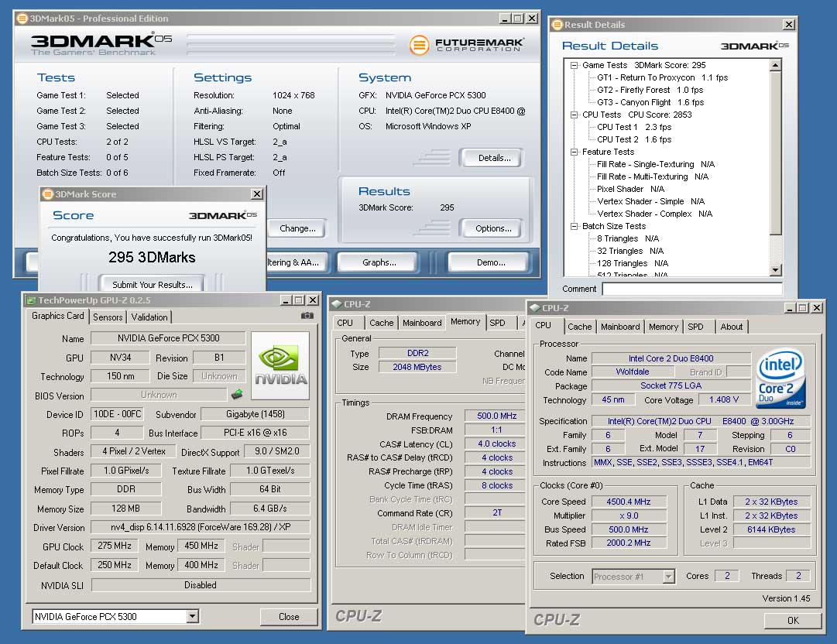Select GT3 - Canyon Flight tree item
The image size is (837, 644).
pos(650,102)
